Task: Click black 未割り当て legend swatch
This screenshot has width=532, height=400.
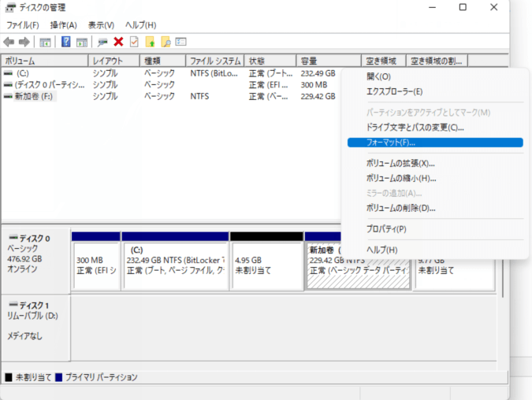Action: pyautogui.click(x=9, y=377)
